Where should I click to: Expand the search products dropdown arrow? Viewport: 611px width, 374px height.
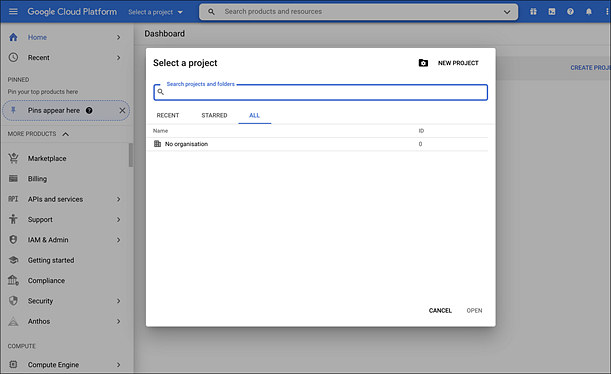click(x=507, y=12)
